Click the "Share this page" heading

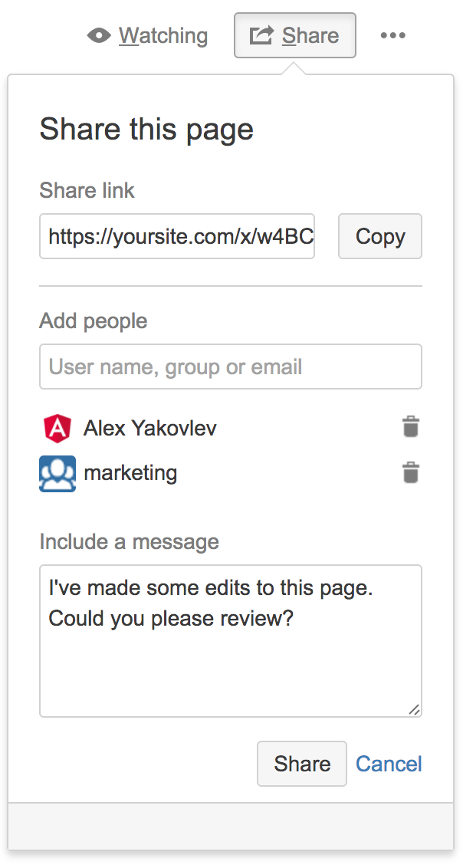point(146,129)
